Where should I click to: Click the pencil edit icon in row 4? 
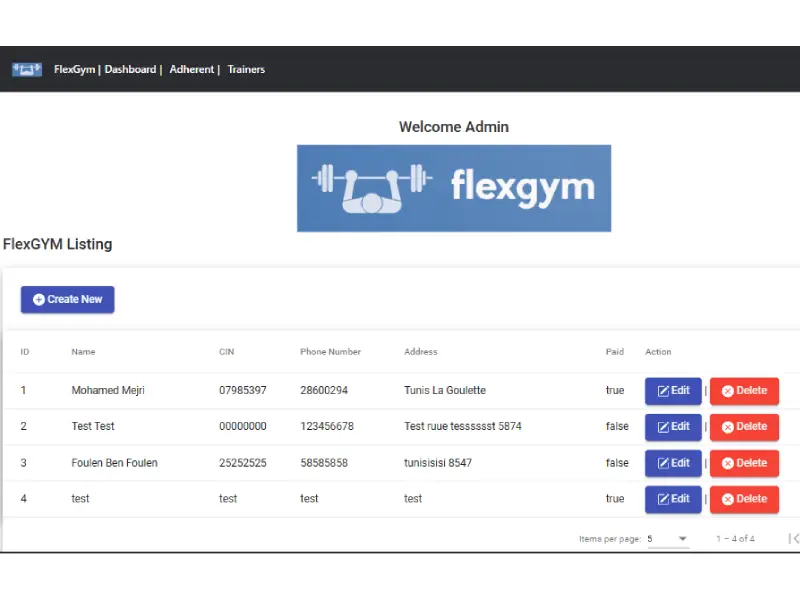(x=662, y=499)
